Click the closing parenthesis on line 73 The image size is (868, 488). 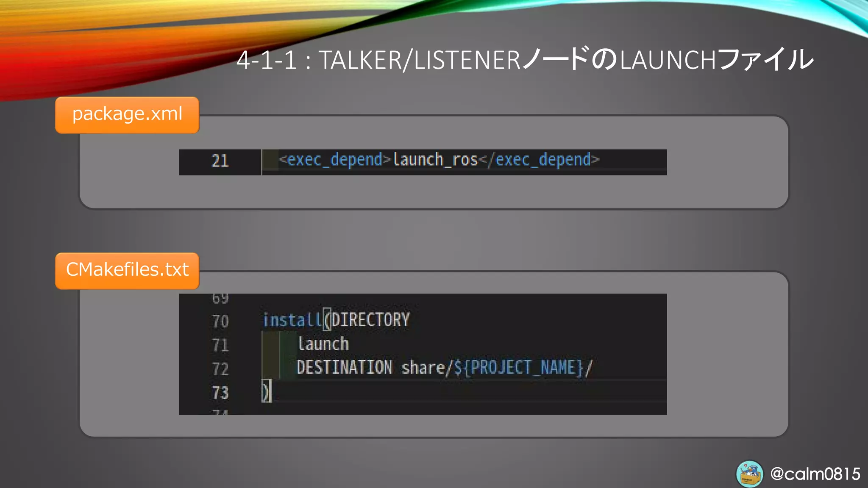[x=266, y=391]
